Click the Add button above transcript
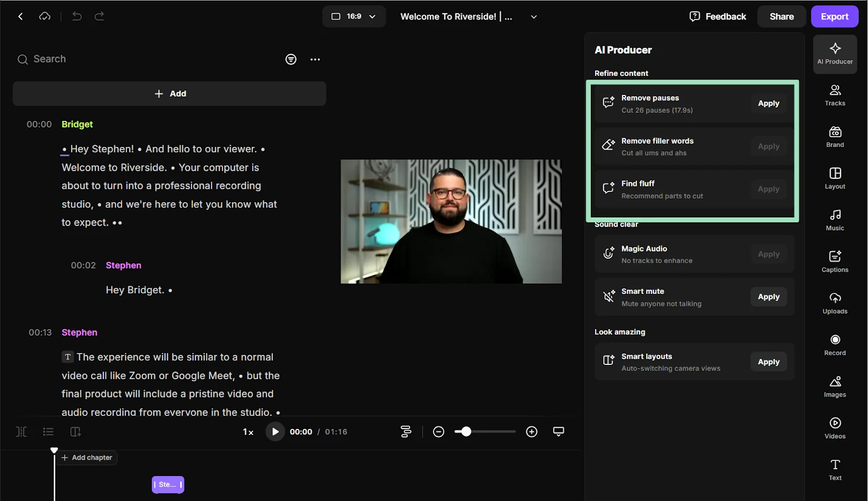868x501 pixels. click(x=169, y=94)
